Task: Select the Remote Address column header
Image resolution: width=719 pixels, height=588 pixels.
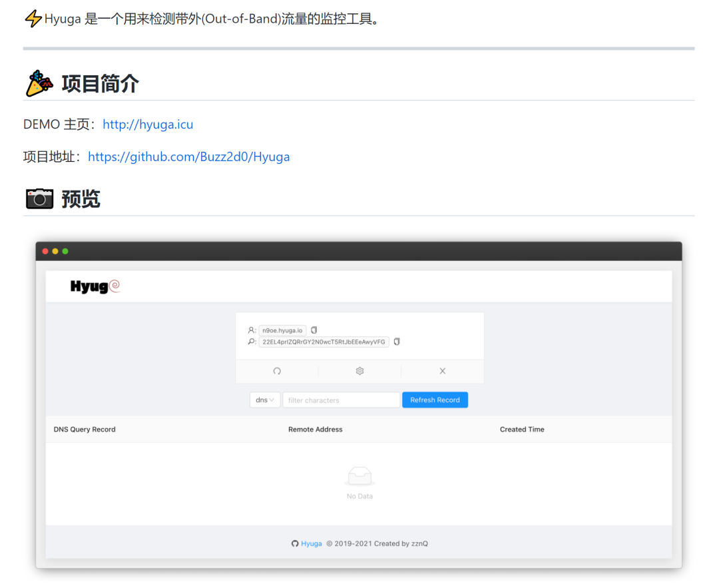Action: point(316,429)
